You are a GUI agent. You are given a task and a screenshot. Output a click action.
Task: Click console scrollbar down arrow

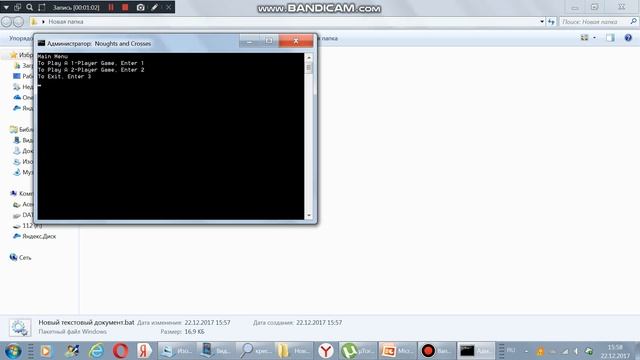click(309, 215)
